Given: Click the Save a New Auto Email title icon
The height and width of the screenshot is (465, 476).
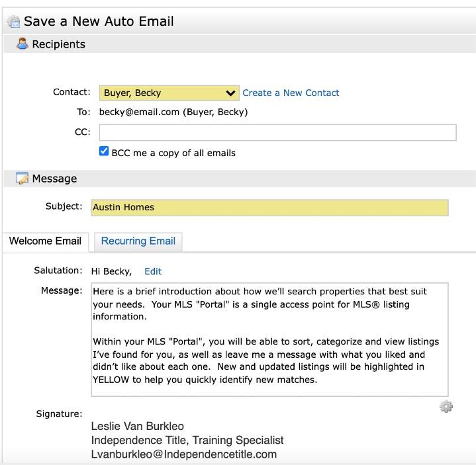Looking at the screenshot, I should tap(13, 22).
